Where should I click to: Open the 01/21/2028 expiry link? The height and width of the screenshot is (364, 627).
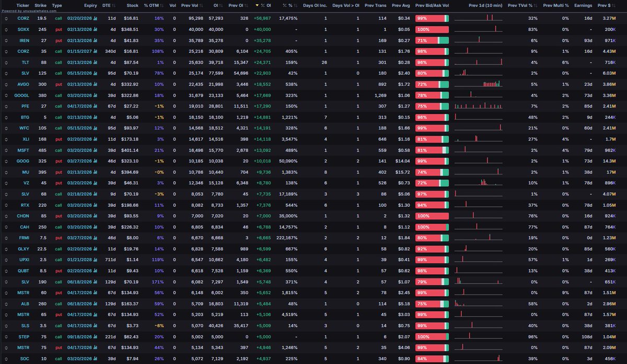click(79, 260)
